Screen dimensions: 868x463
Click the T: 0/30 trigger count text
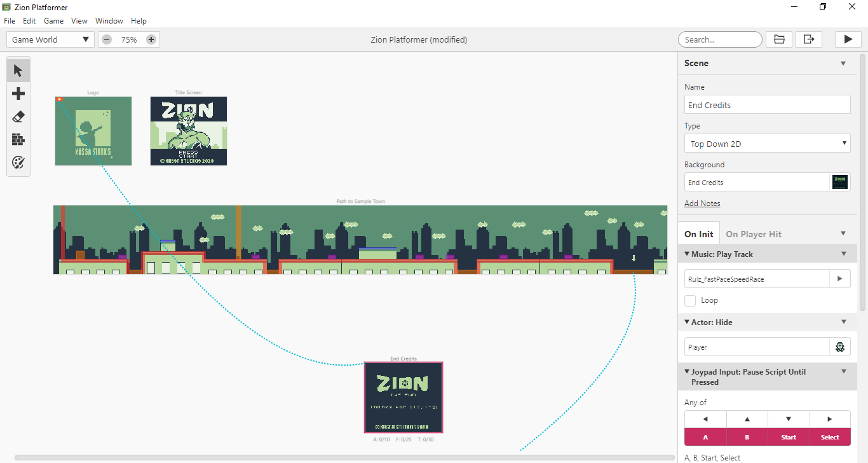(426, 439)
